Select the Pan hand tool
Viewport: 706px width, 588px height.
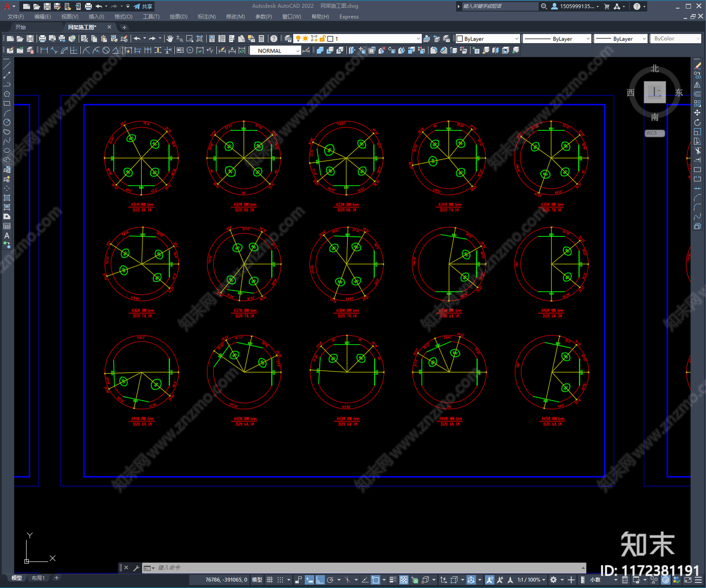click(170, 39)
